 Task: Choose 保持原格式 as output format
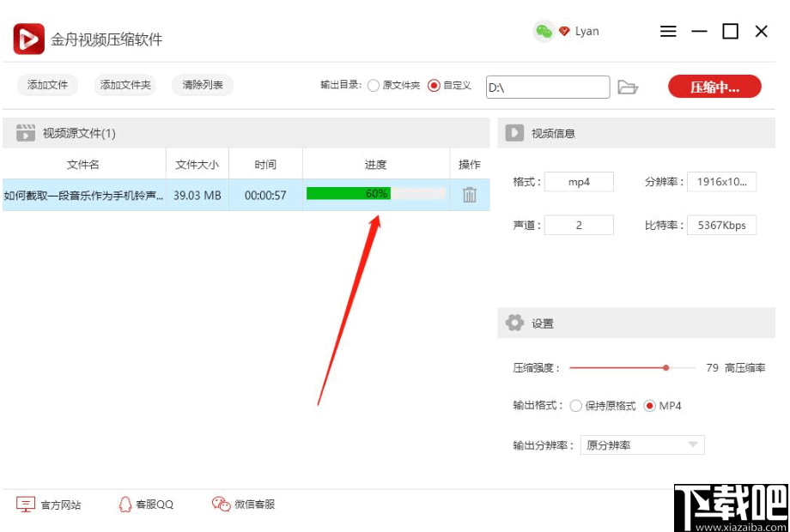click(576, 405)
